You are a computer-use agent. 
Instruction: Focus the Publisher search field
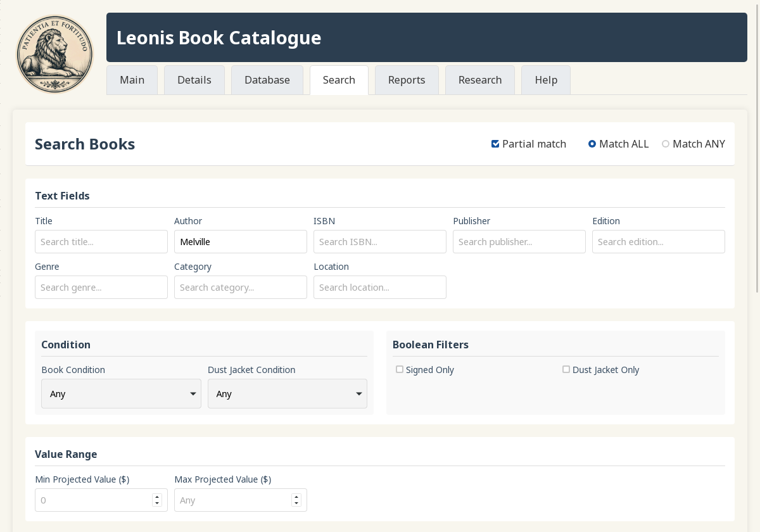(x=519, y=242)
